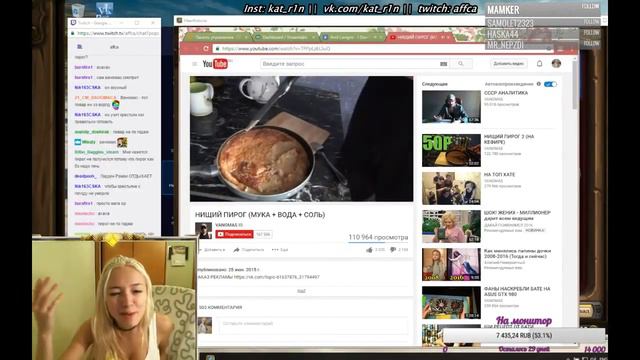640x360 pixels.
Task: Open the vk.com topic link in description
Action: point(277,277)
